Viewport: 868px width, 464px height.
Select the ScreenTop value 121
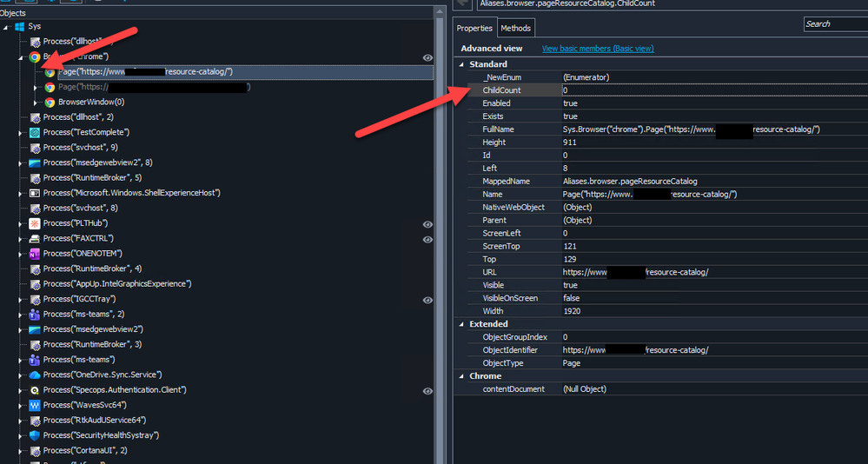(x=570, y=247)
